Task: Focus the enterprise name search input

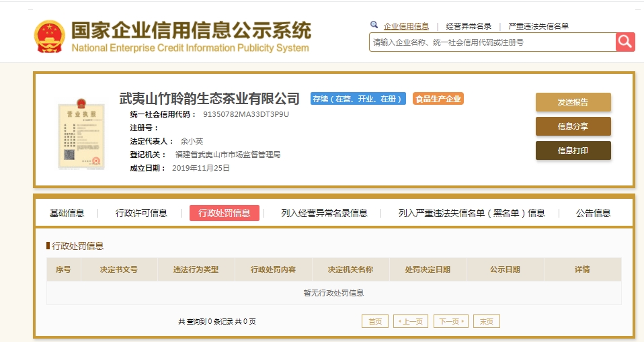Action: click(x=493, y=42)
